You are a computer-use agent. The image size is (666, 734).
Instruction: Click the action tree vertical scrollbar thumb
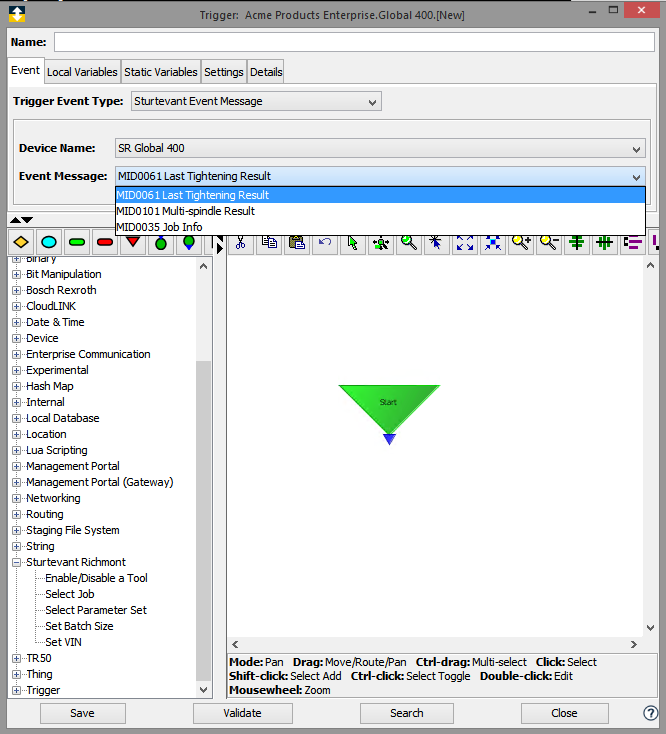click(204, 520)
